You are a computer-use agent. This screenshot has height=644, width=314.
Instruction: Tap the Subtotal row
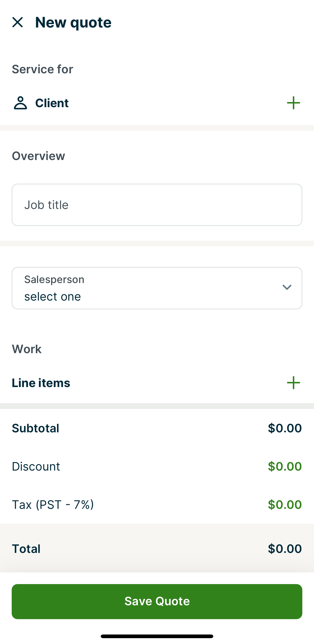click(157, 428)
